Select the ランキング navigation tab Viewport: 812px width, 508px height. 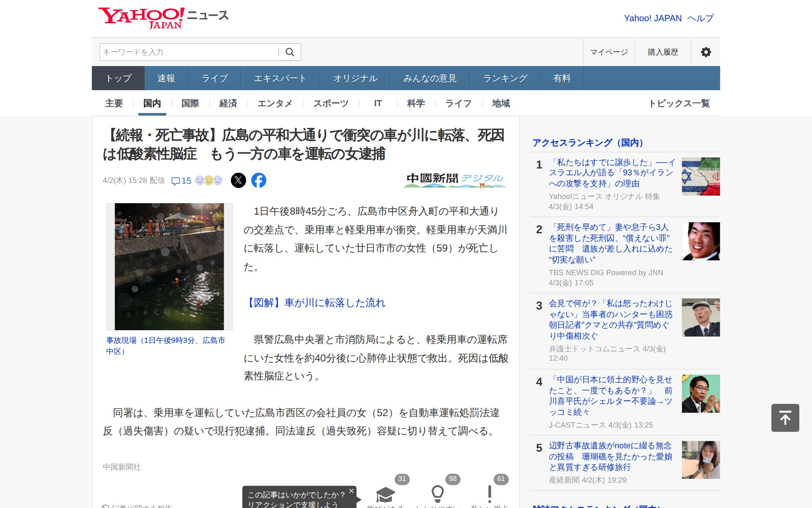pos(505,78)
